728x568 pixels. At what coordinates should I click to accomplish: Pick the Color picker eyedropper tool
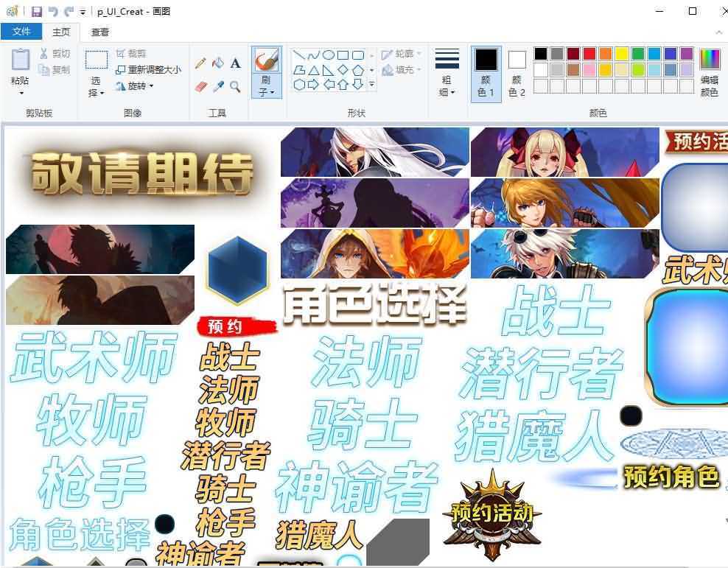pos(218,87)
